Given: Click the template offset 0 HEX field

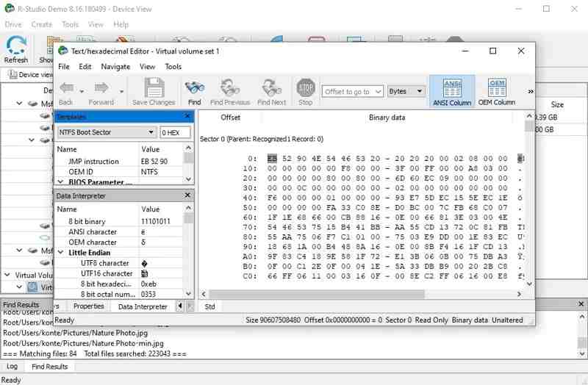Looking at the screenshot, I should pyautogui.click(x=175, y=133).
